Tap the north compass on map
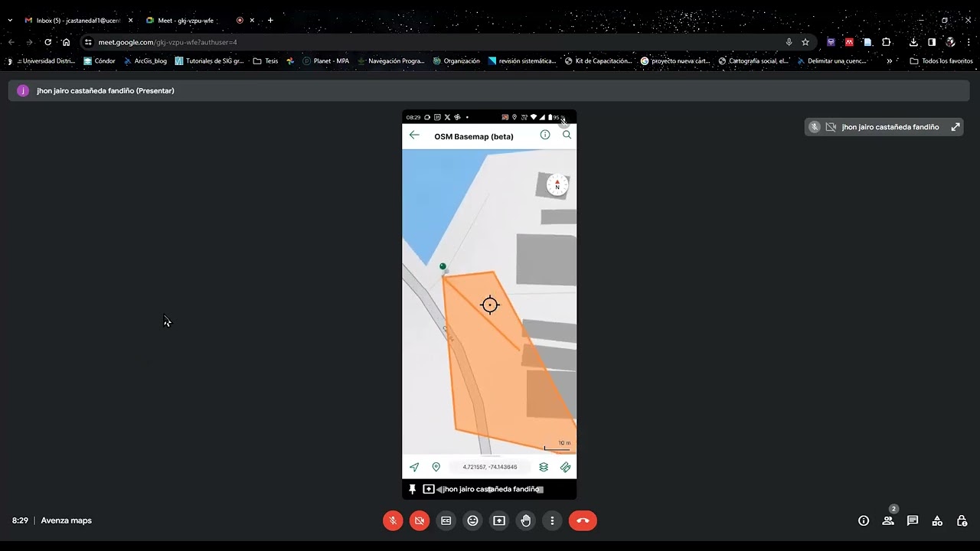 [557, 184]
